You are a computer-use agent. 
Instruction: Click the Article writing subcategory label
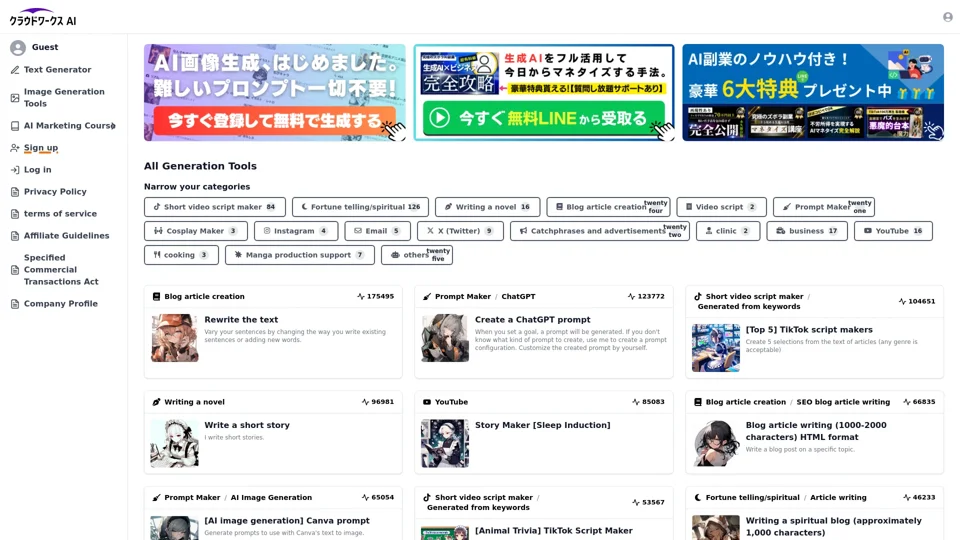[x=838, y=498]
